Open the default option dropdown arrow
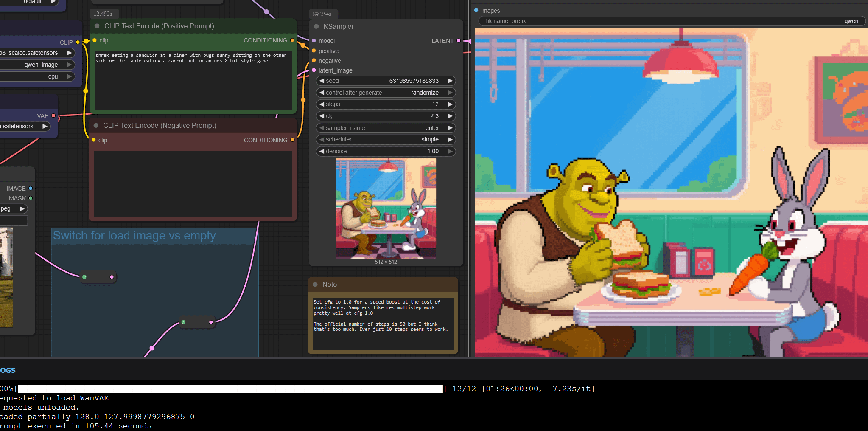 tap(53, 2)
